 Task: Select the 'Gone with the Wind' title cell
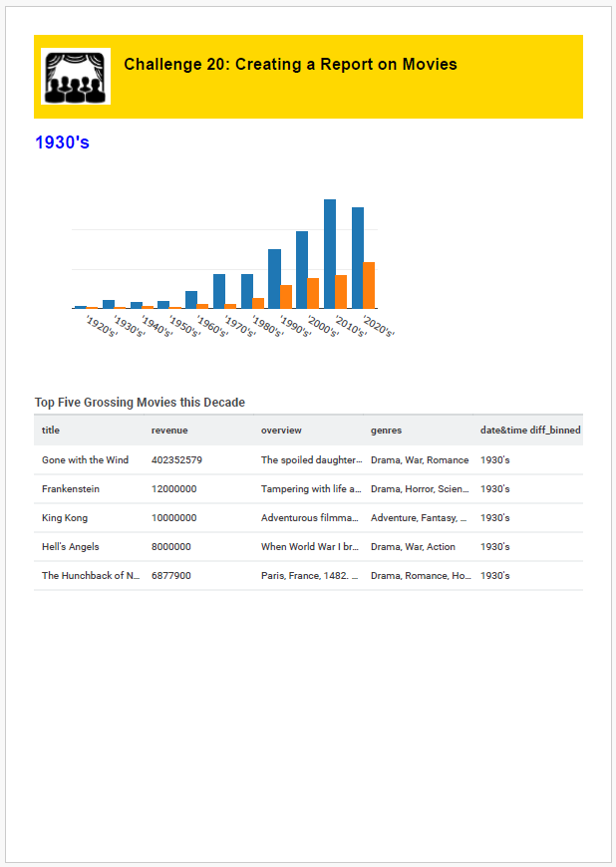pyautogui.click(x=85, y=459)
